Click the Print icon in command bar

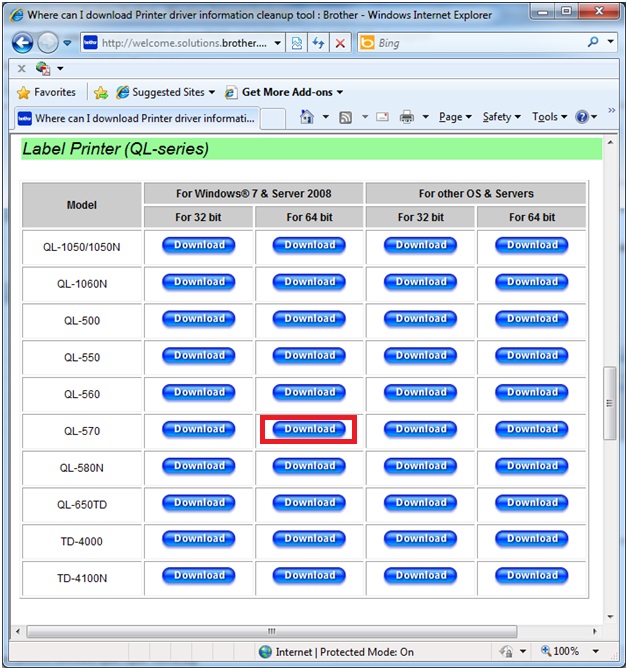pos(407,117)
